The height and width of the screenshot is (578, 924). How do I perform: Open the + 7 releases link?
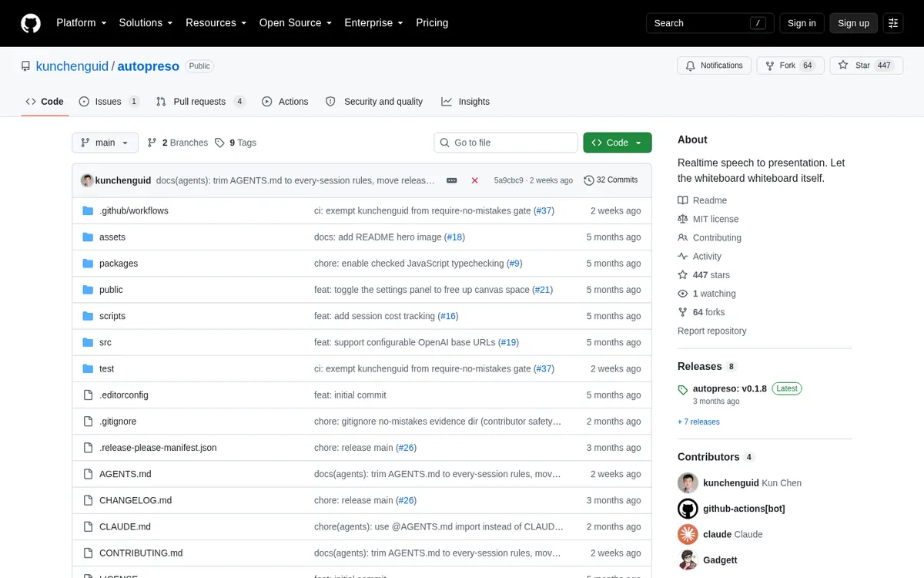(698, 422)
